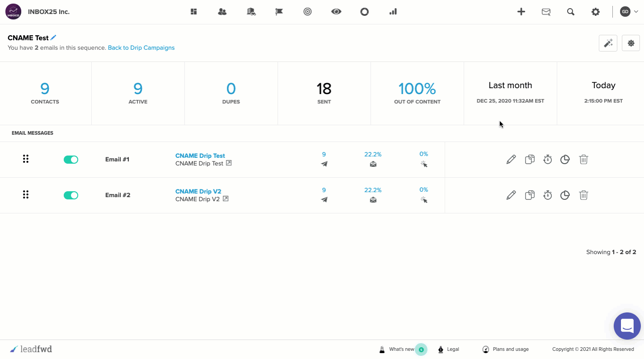Click the 9 Contacts stat

45,93
